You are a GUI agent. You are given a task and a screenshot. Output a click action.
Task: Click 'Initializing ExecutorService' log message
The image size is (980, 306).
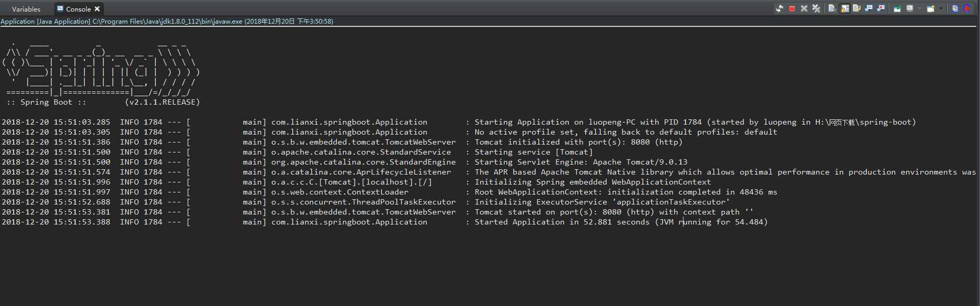[602, 202]
